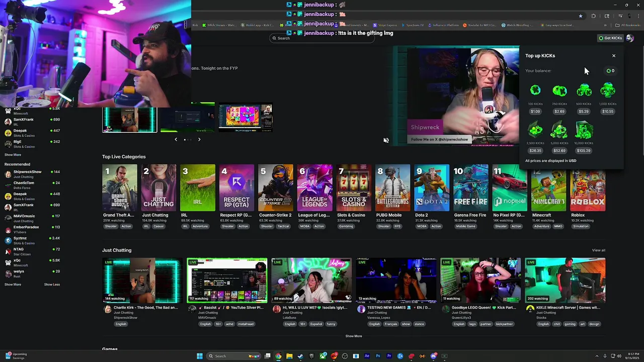Click the 1,000 KICKs gem cluster icon
644x362 pixels.
608,90
